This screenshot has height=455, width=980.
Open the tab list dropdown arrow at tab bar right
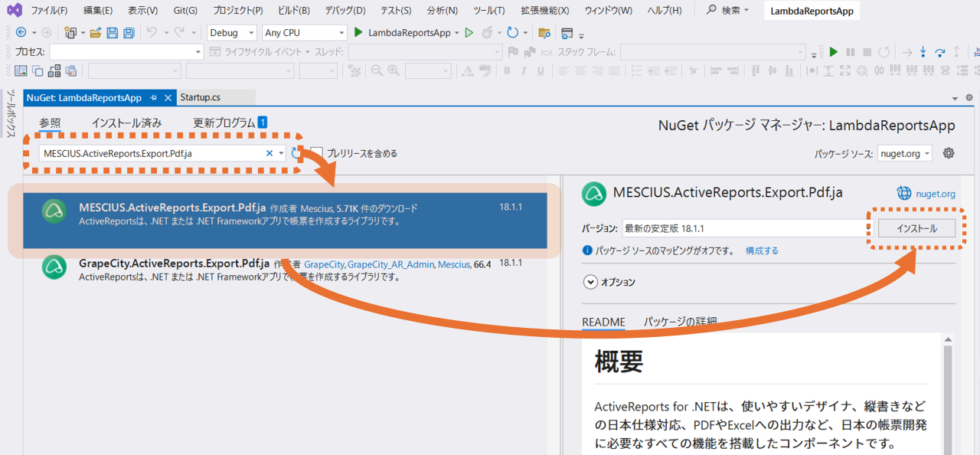pyautogui.click(x=955, y=99)
